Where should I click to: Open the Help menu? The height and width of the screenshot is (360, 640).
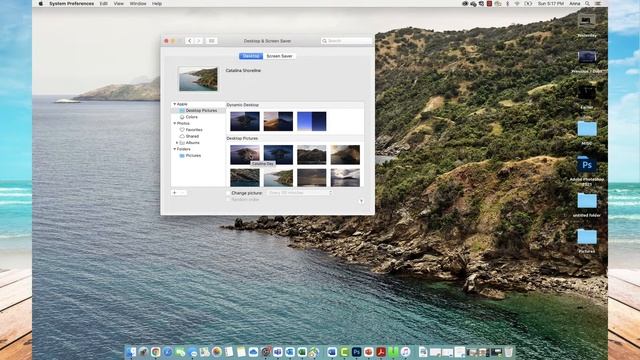(x=157, y=4)
